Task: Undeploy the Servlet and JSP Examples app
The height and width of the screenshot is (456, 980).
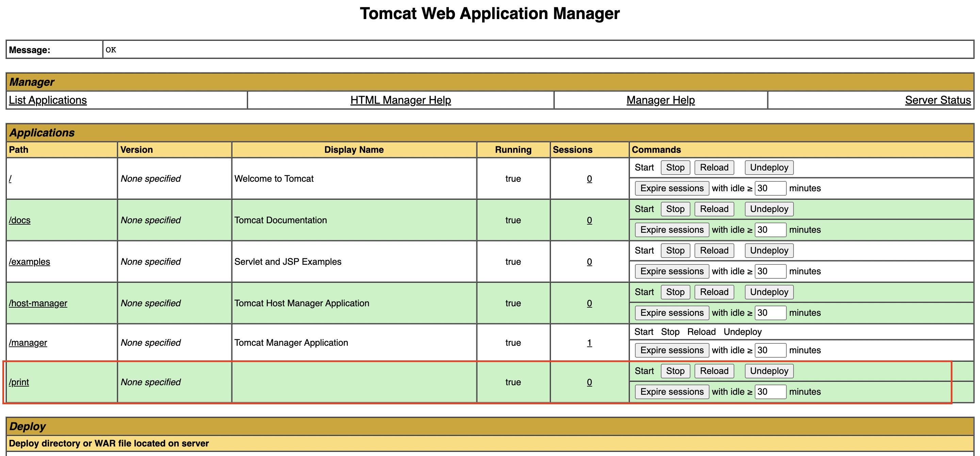Action: point(769,250)
